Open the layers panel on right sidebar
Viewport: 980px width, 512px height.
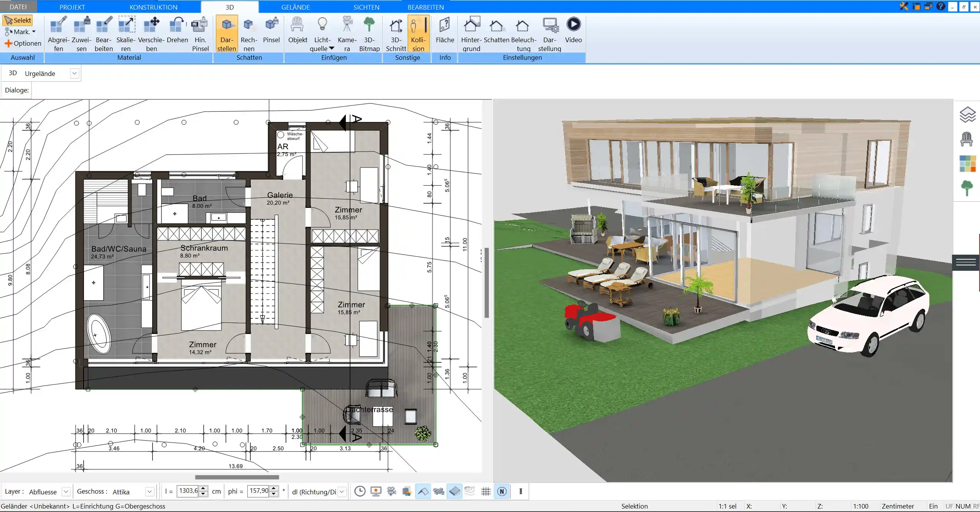point(967,115)
